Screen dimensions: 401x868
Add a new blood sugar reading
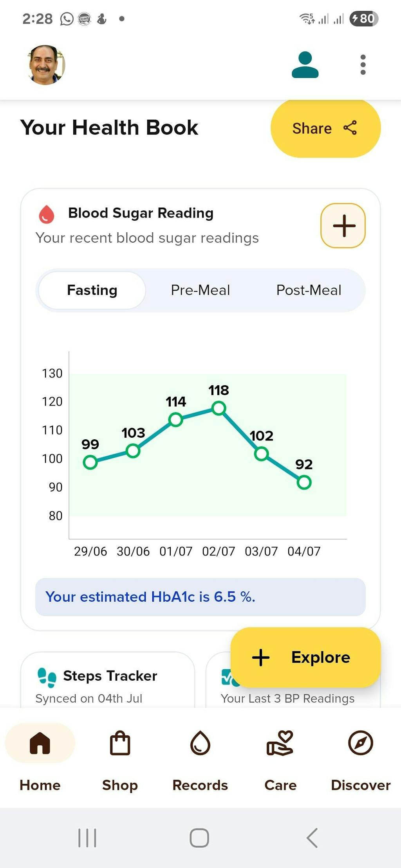pos(343,226)
